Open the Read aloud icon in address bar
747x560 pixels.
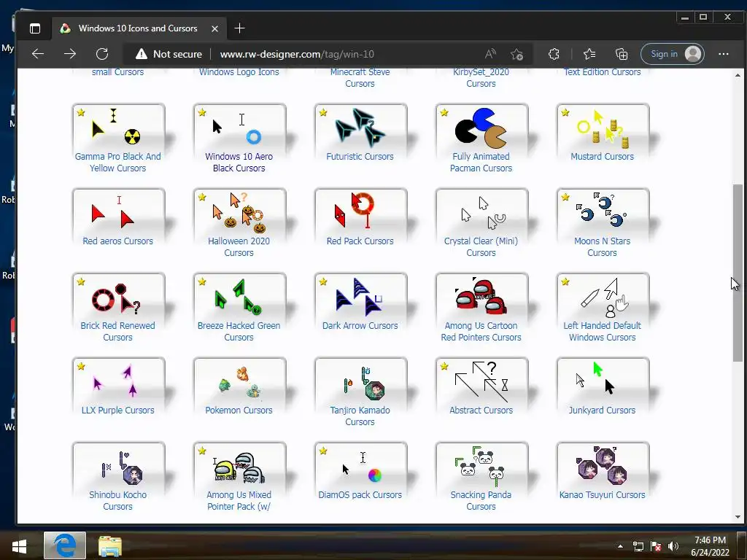pyautogui.click(x=489, y=54)
